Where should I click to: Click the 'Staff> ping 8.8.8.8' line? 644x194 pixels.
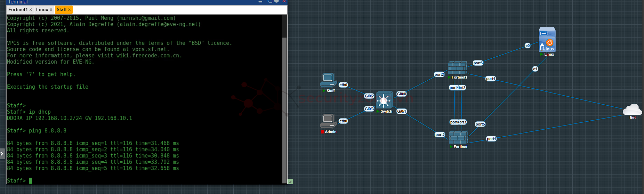(x=37, y=131)
